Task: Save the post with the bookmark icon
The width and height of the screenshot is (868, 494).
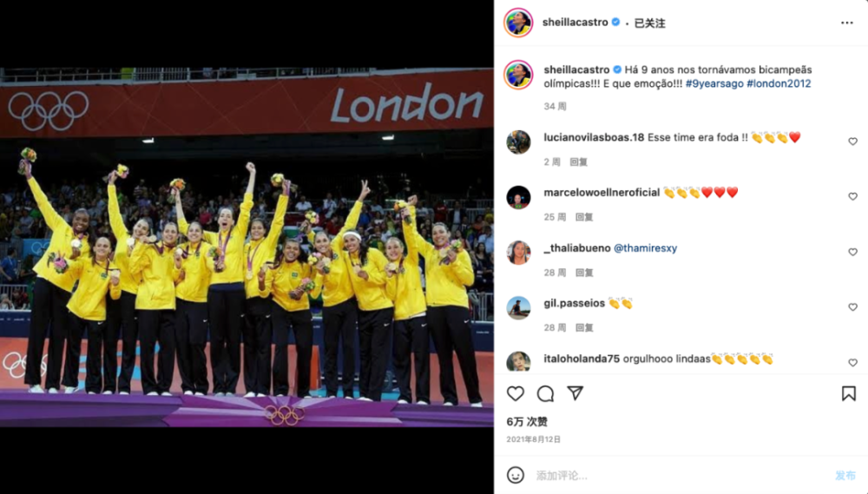Action: (849, 394)
